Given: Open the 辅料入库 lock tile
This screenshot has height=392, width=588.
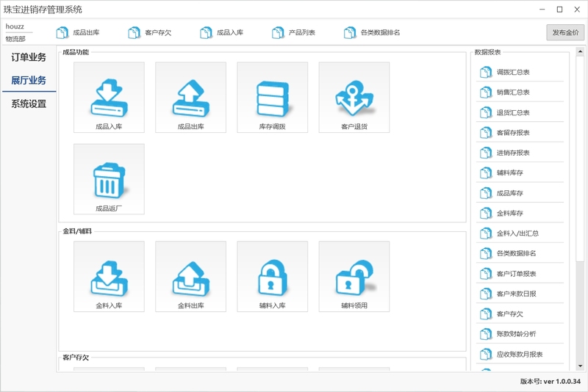Looking at the screenshot, I should point(272,276).
